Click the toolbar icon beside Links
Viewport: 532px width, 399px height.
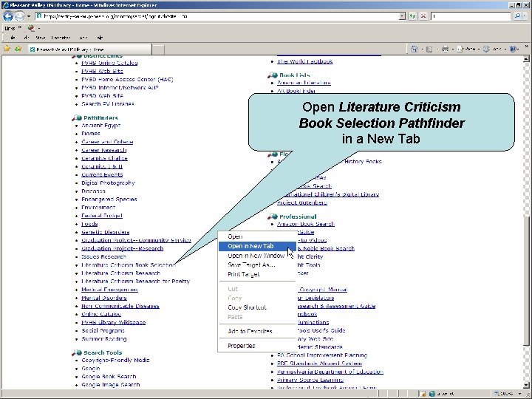[31, 28]
